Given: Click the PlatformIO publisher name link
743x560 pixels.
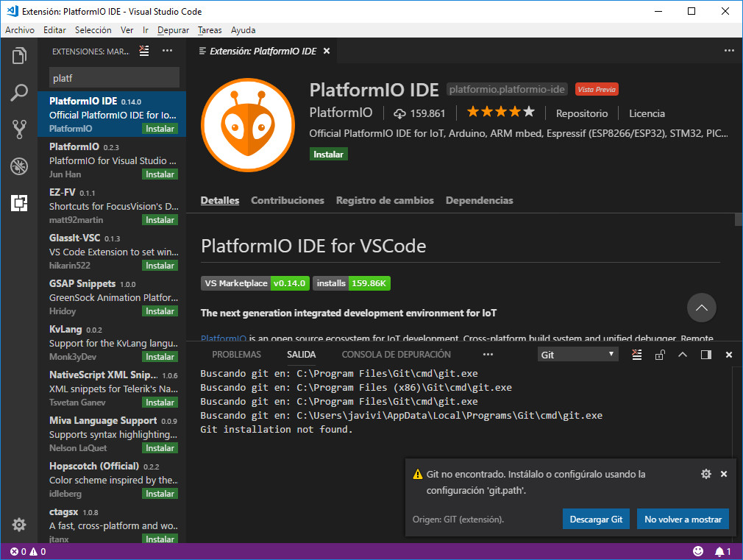Looking at the screenshot, I should point(341,113).
